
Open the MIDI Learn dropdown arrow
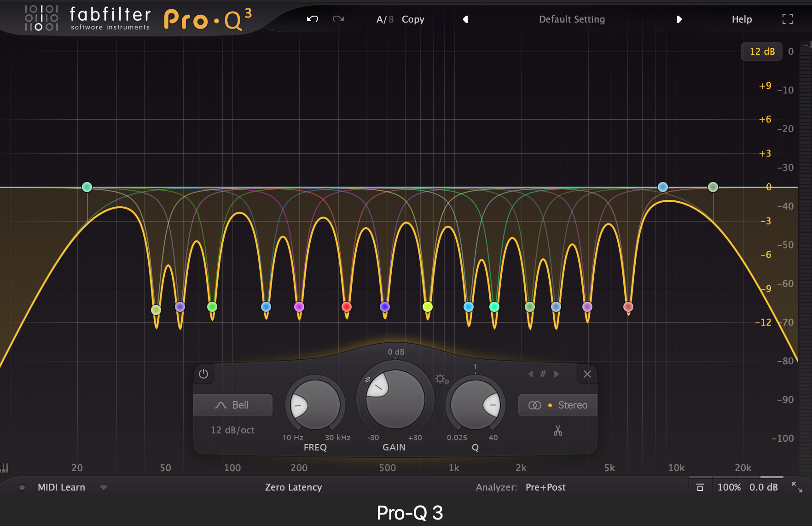[x=104, y=488]
